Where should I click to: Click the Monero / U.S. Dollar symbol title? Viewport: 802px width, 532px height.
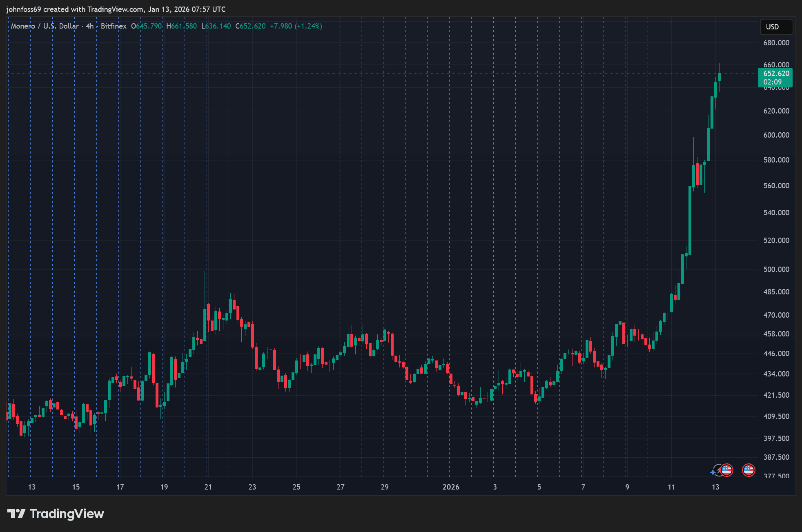tap(45, 26)
